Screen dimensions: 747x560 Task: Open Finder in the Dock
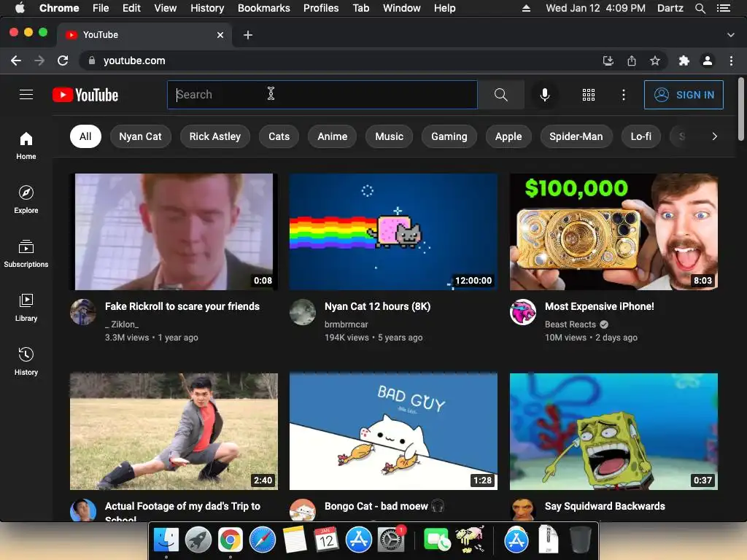[x=166, y=540]
